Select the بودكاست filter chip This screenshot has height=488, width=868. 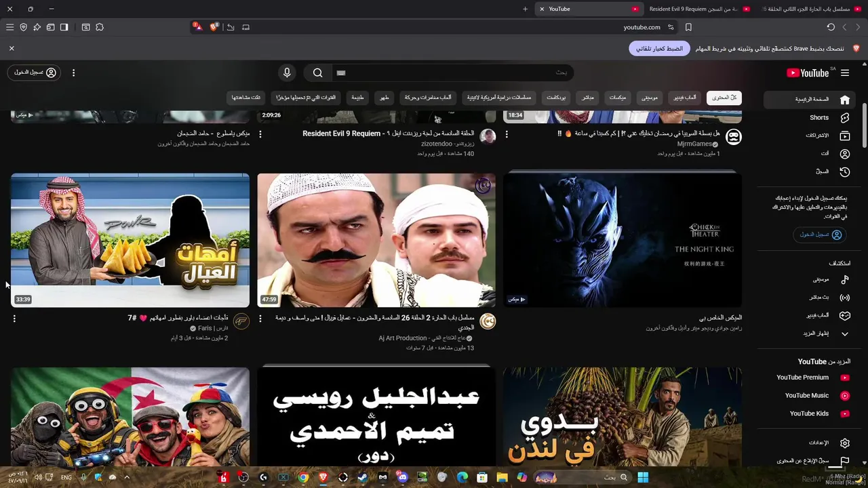click(556, 98)
